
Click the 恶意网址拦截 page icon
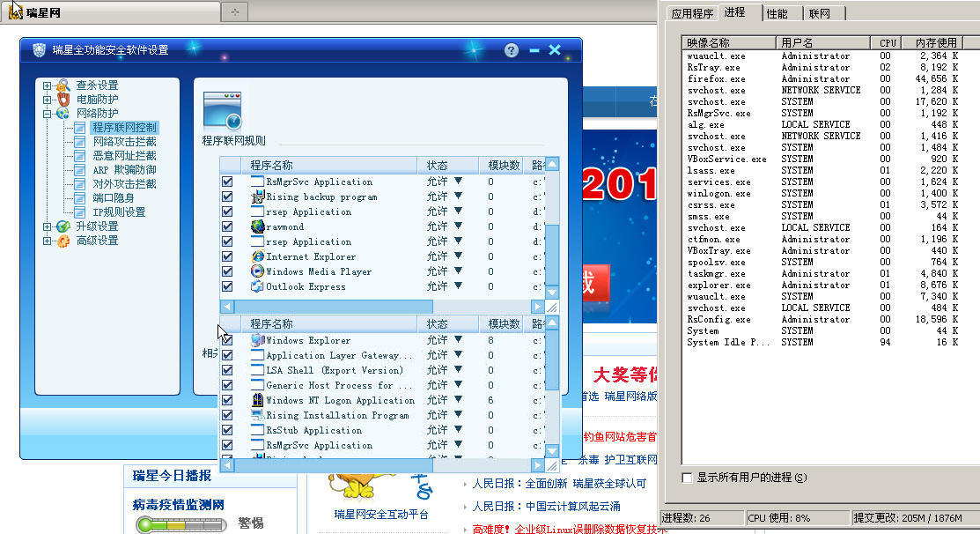(x=80, y=156)
